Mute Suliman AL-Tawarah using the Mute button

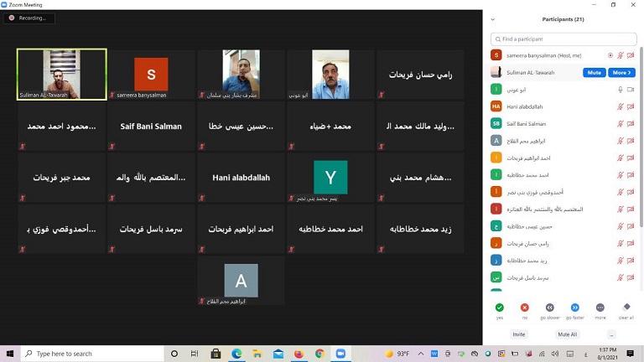[x=594, y=73]
